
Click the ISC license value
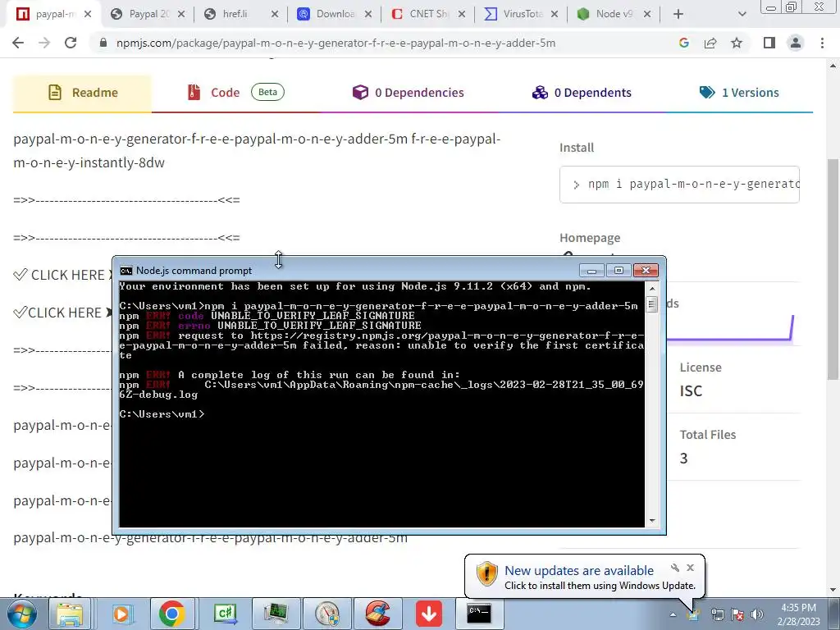691,391
